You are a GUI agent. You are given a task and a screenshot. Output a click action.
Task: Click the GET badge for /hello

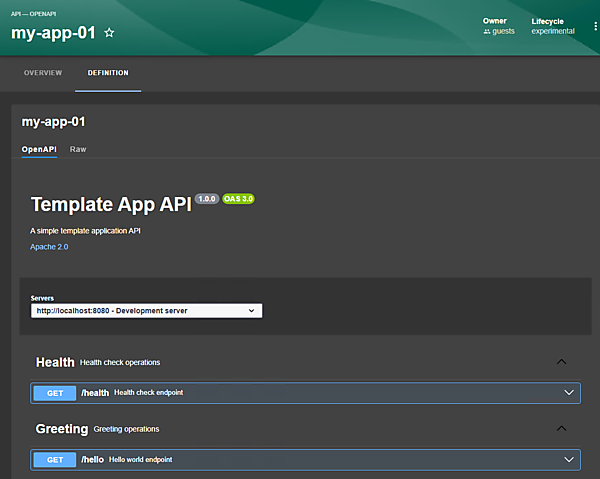(x=54, y=460)
